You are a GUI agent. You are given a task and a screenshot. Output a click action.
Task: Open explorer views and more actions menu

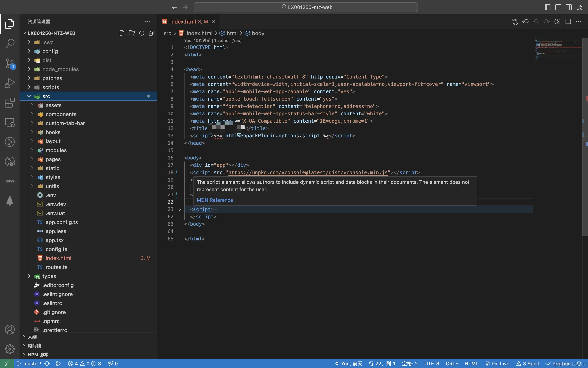tap(148, 21)
